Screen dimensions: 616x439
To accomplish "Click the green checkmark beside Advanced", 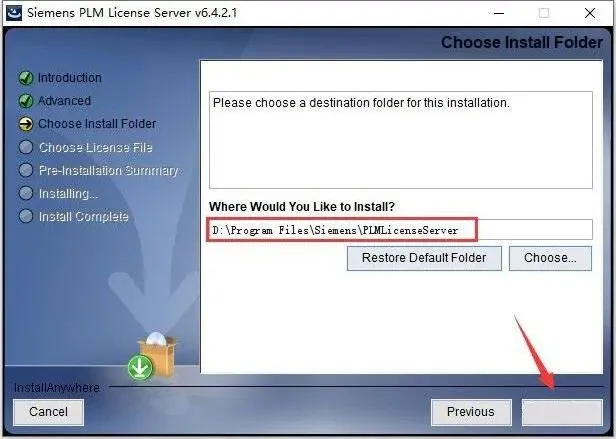I will point(26,101).
